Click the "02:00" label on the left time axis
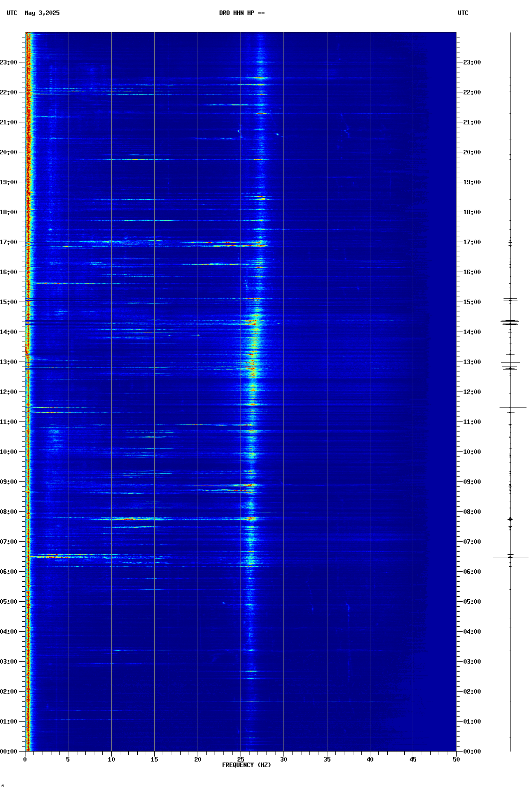 (8, 692)
